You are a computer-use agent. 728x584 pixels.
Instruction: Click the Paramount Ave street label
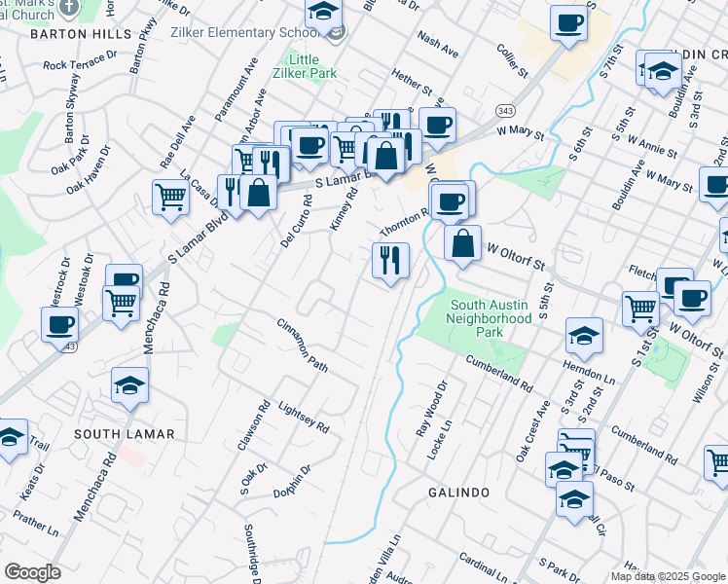pos(236,90)
